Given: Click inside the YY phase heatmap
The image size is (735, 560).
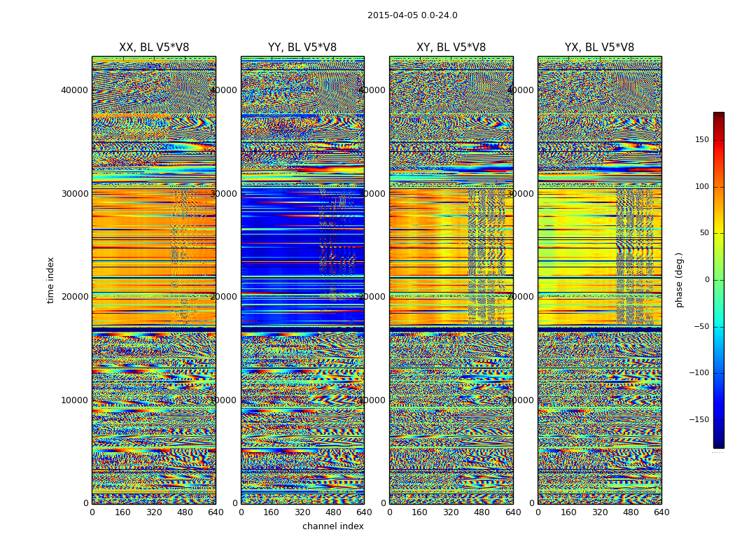Looking at the screenshot, I should pyautogui.click(x=302, y=280).
